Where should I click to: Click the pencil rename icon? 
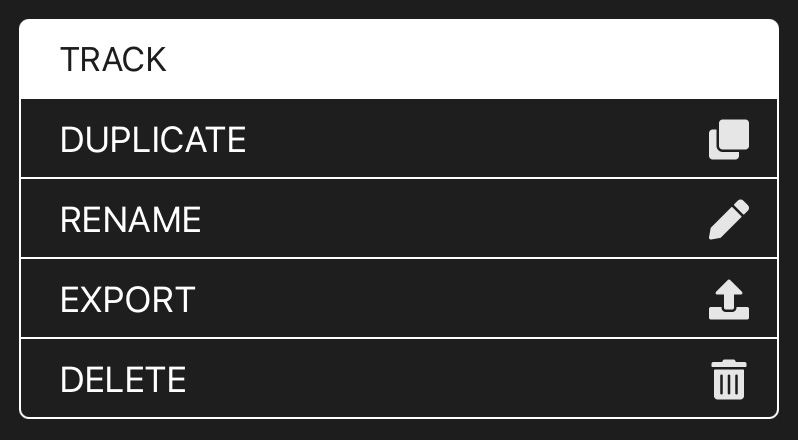click(x=729, y=219)
